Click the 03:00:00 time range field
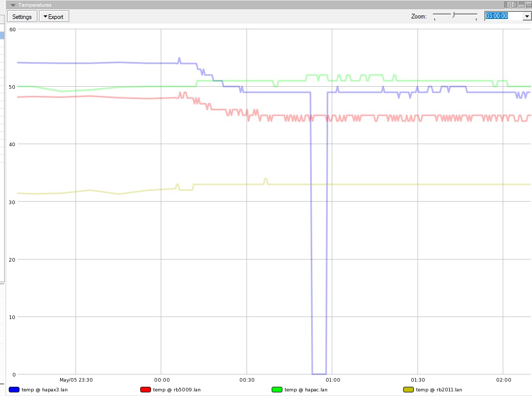 coord(503,16)
